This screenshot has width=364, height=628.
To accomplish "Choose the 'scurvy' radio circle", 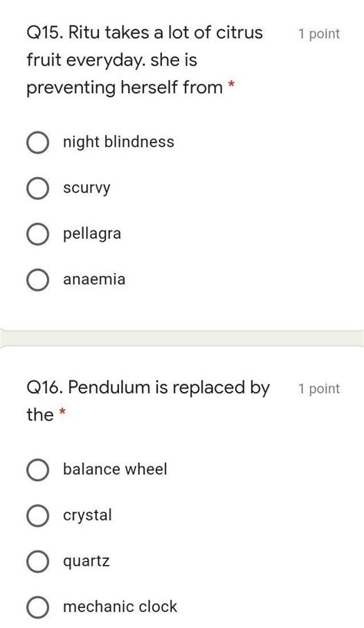I will pos(38,188).
